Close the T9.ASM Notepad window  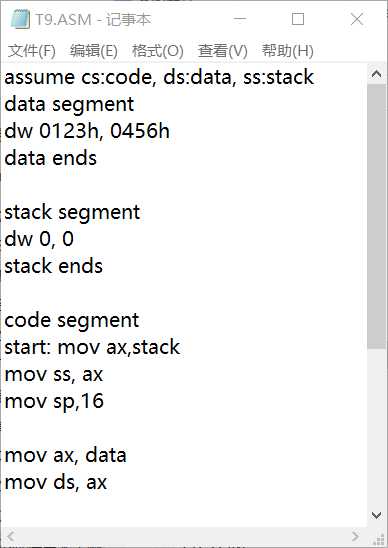pyautogui.click(x=357, y=19)
